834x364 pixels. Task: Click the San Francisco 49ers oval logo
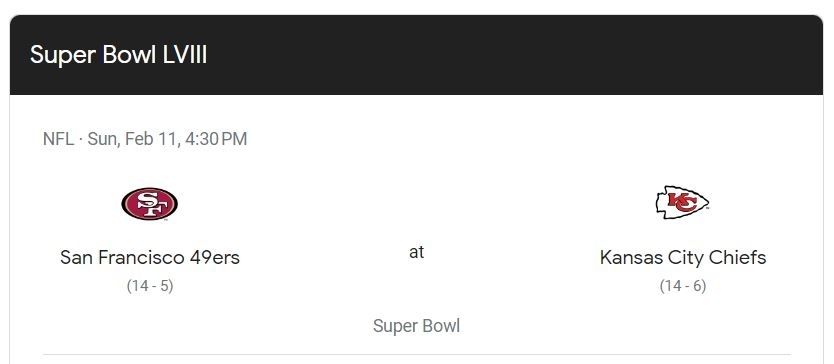(149, 204)
